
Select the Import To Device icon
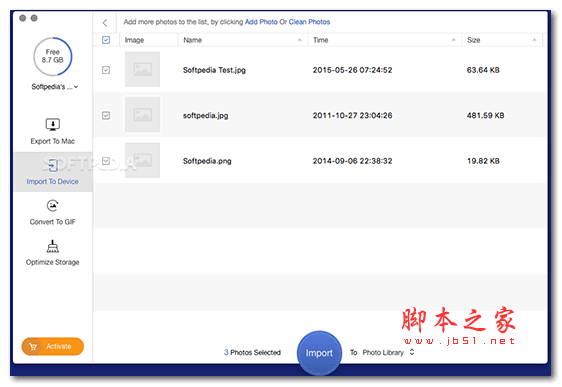[x=53, y=166]
